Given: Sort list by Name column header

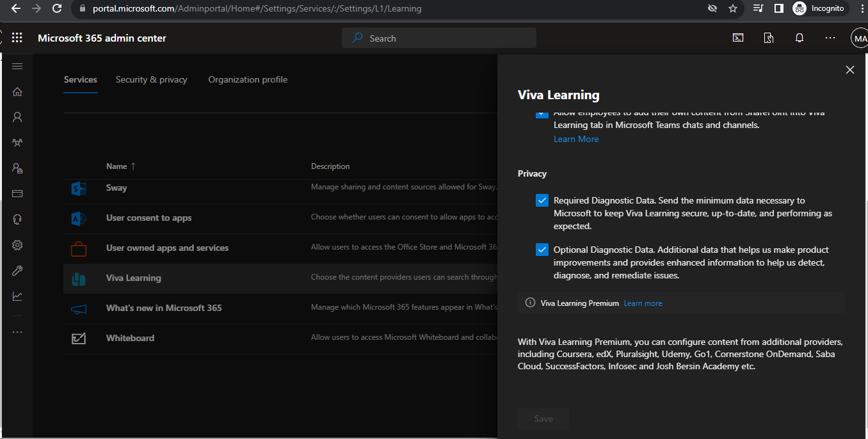Looking at the screenshot, I should 121,166.
